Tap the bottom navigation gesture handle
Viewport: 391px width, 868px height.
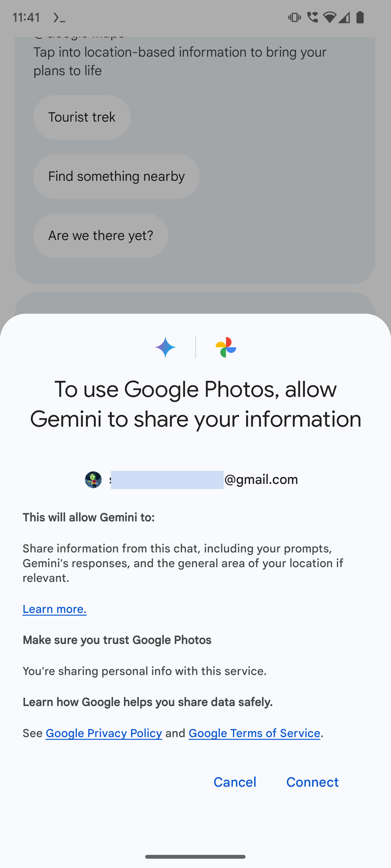click(x=195, y=856)
